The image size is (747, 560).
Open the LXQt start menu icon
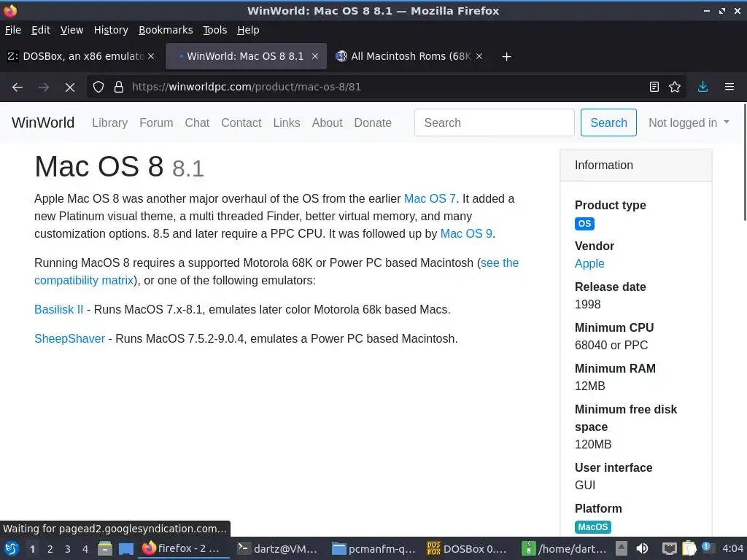11,548
